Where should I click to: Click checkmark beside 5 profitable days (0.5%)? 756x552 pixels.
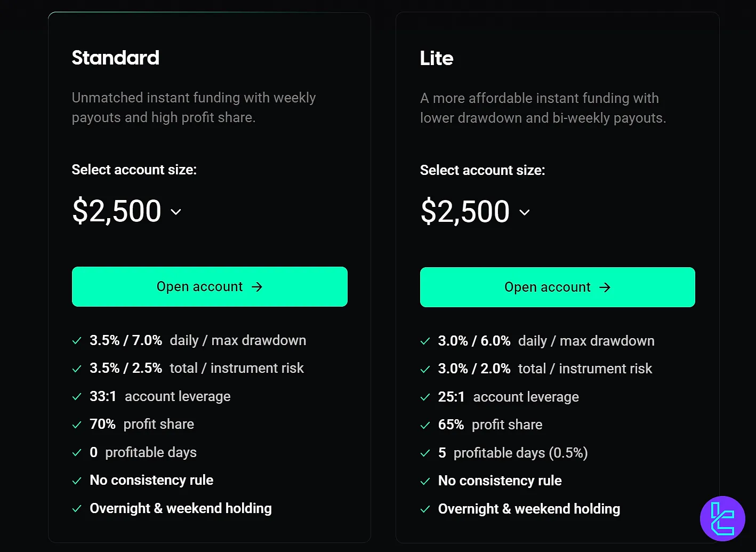[425, 453]
